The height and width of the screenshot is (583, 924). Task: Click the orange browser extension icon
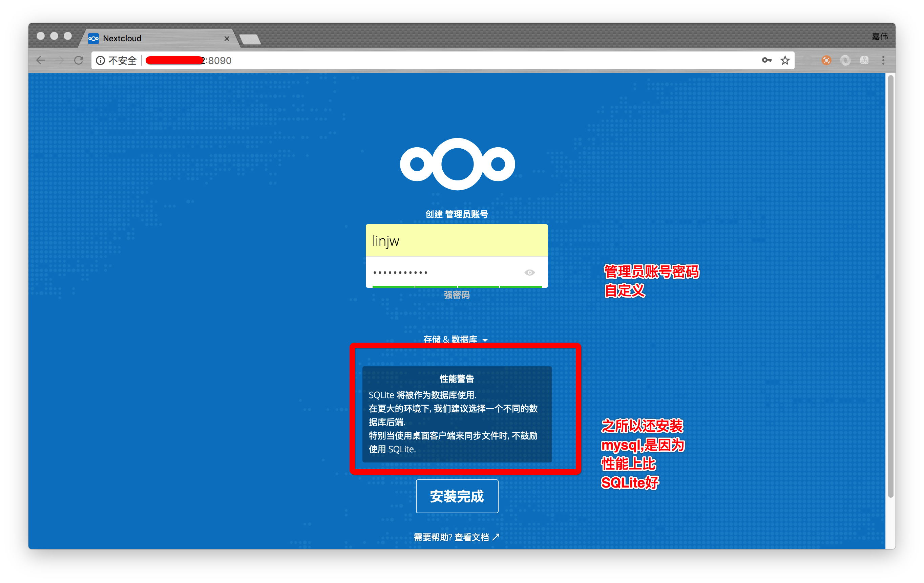(x=826, y=60)
